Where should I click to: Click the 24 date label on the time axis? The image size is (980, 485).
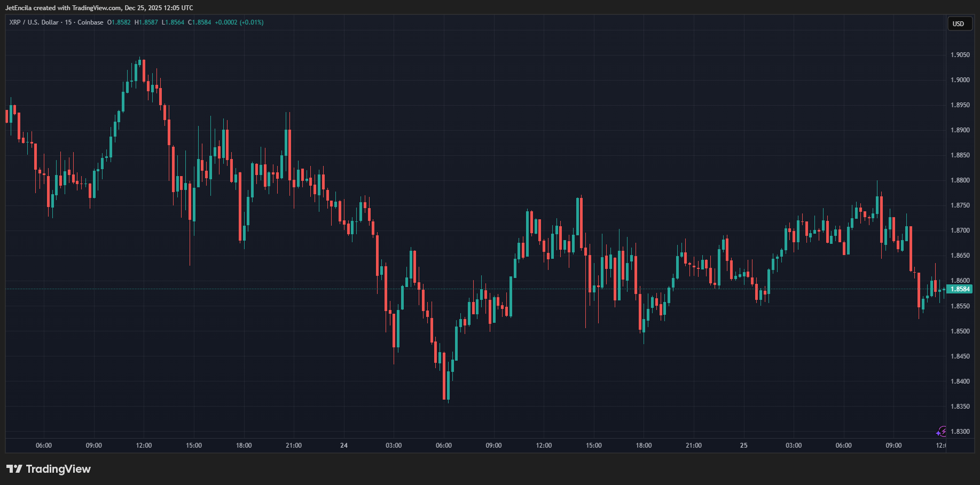click(344, 446)
